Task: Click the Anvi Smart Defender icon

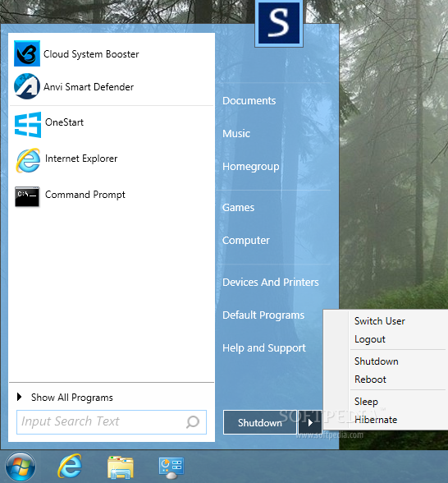Action: coord(27,86)
